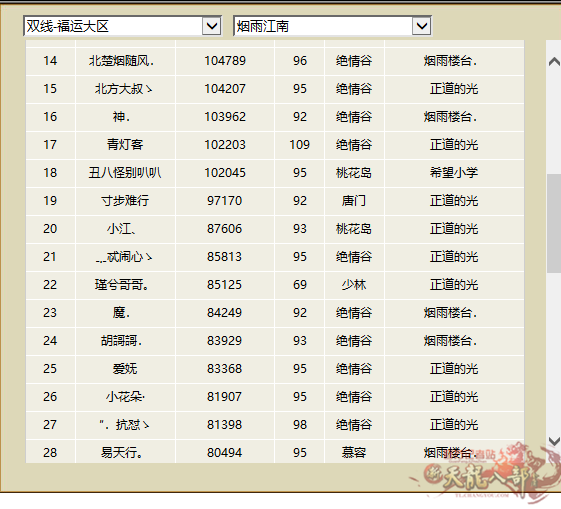The height and width of the screenshot is (509, 561).
Task: Click score value 104207
Action: (x=225, y=89)
